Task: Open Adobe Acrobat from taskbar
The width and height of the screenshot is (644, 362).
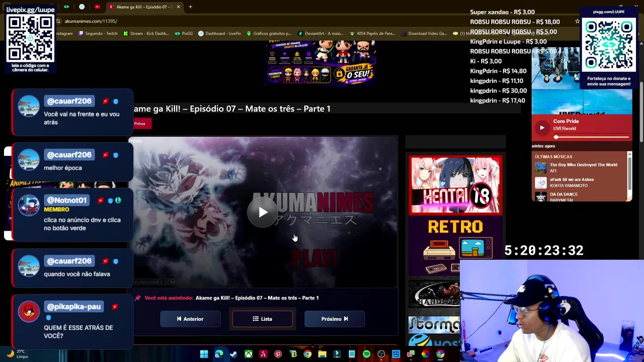Action: [x=263, y=354]
